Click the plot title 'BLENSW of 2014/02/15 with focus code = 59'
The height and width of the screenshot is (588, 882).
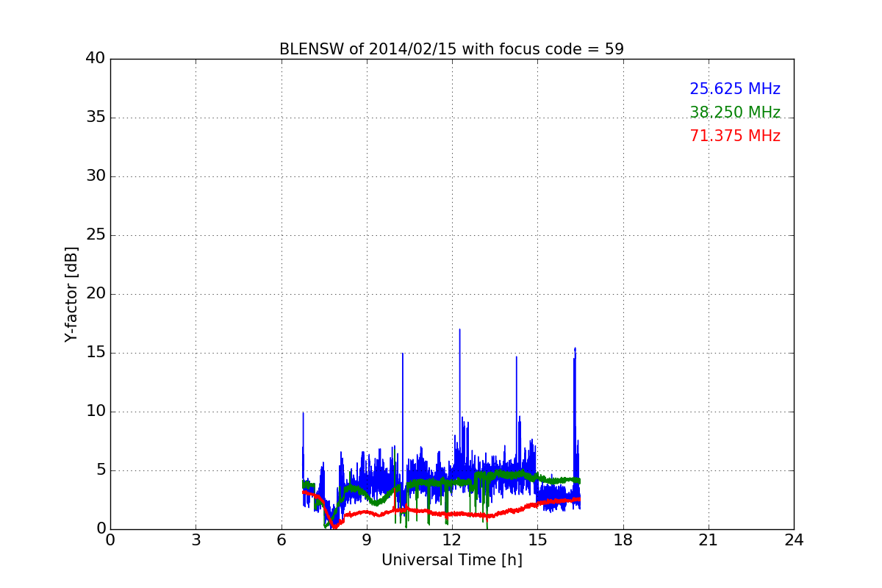tap(451, 49)
